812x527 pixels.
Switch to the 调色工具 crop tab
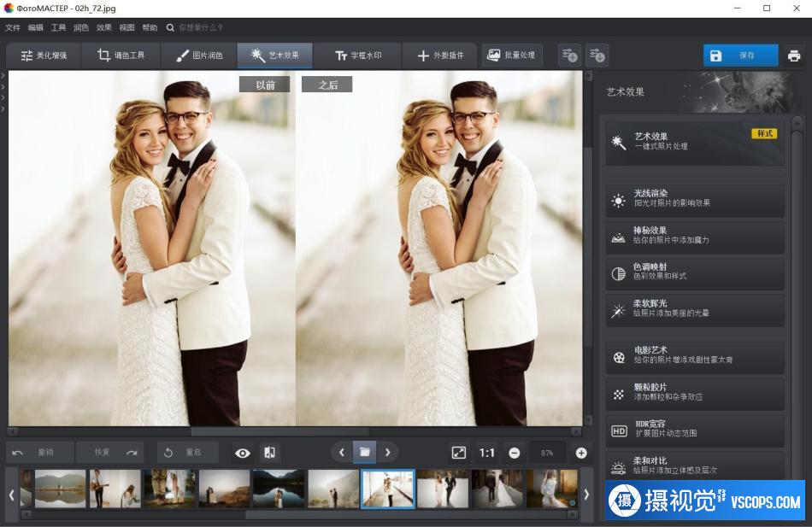tap(121, 56)
